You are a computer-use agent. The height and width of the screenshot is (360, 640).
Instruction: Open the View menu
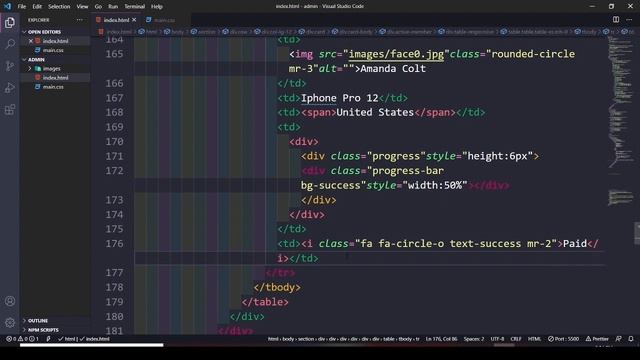tap(82, 7)
